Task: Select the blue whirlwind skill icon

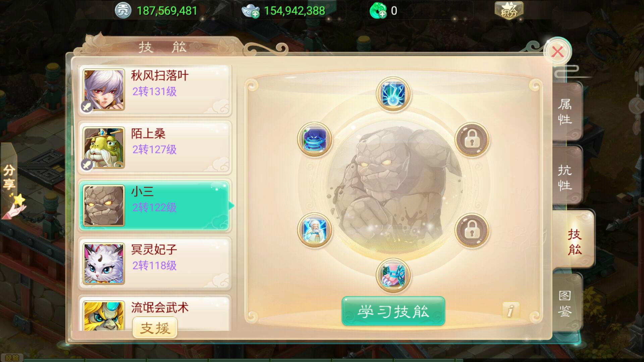Action: pyautogui.click(x=315, y=139)
